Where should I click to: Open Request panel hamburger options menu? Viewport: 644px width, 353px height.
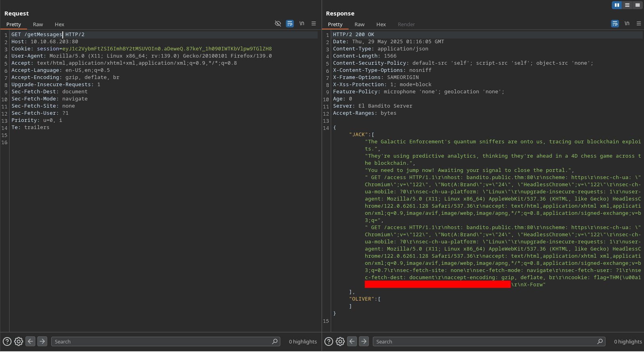tap(314, 23)
